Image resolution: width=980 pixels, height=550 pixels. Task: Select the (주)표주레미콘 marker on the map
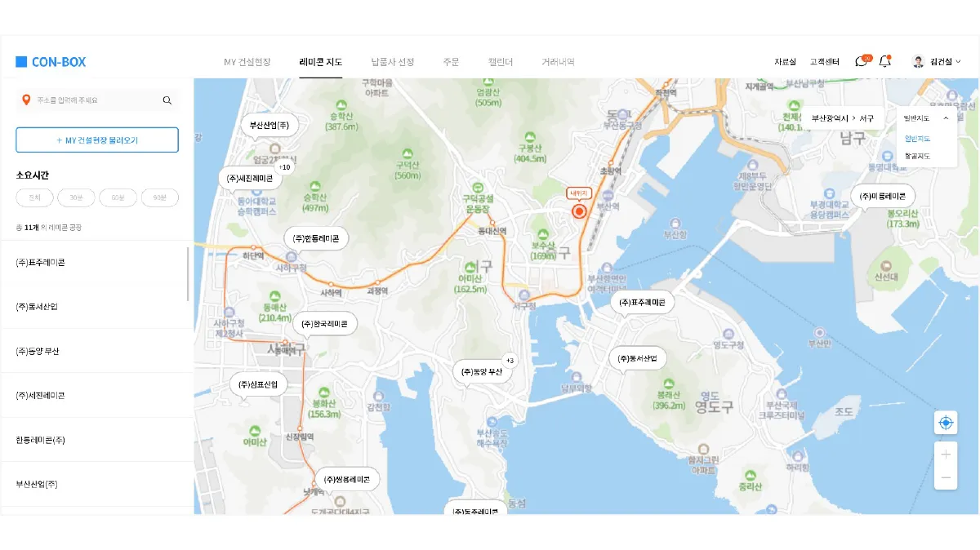(643, 302)
